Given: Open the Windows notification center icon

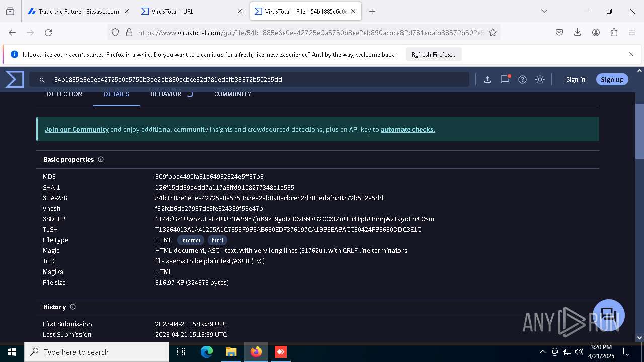Looking at the screenshot, I should (x=627, y=352).
